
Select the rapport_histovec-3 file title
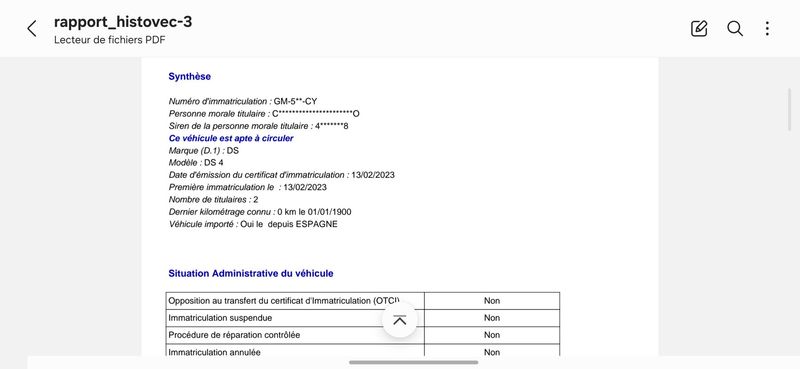pos(123,22)
